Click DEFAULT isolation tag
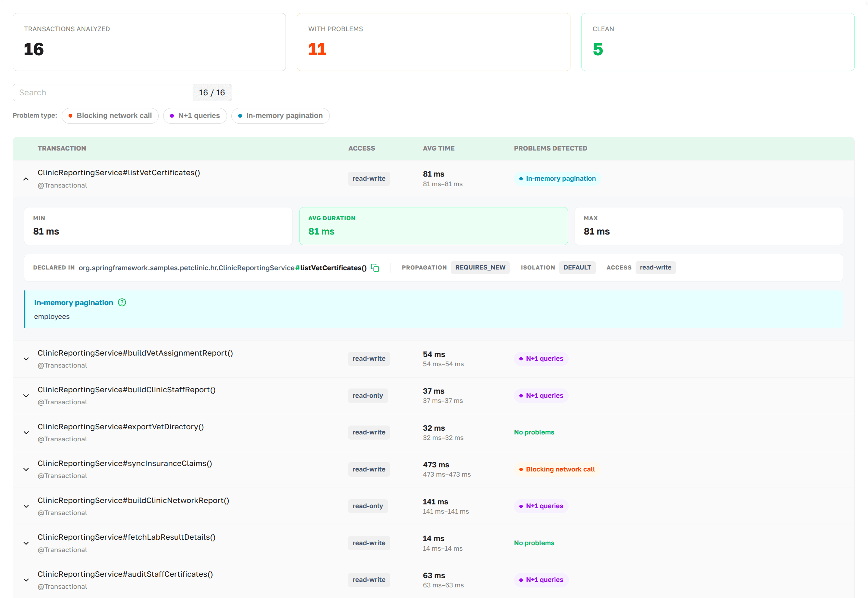The height and width of the screenshot is (598, 868). coord(577,267)
